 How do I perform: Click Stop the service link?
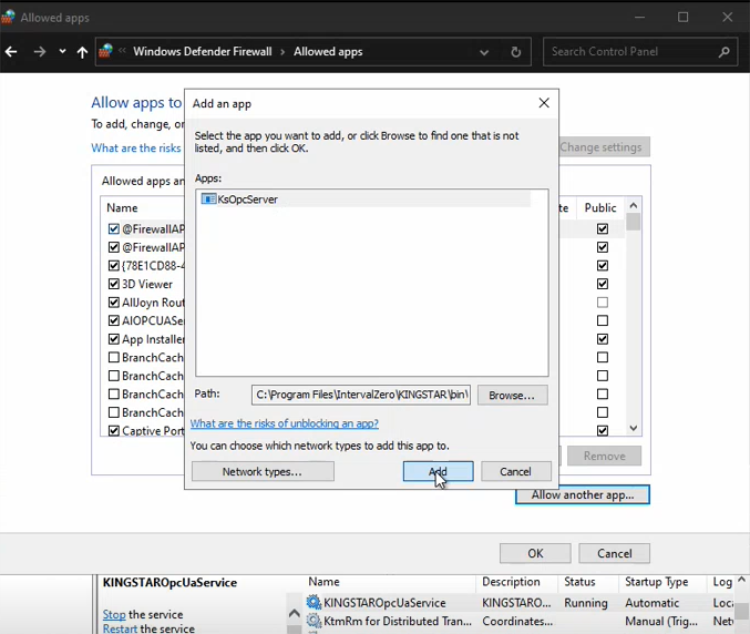coord(114,614)
